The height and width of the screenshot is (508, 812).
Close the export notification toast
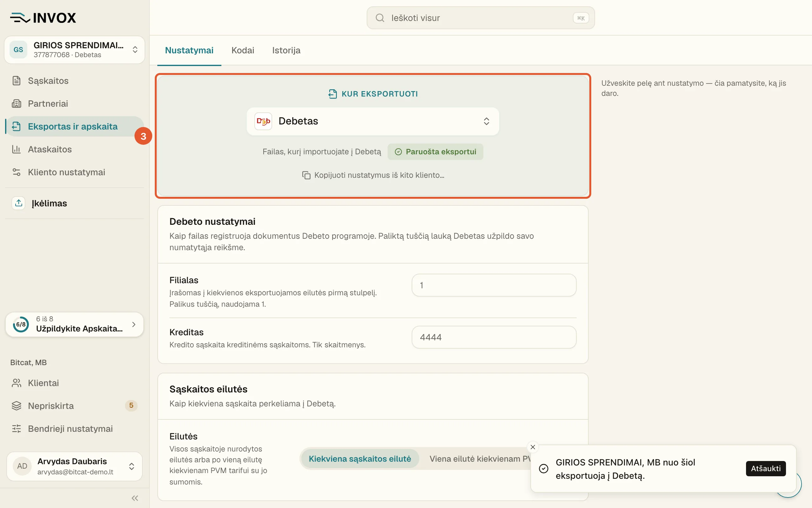click(x=533, y=447)
